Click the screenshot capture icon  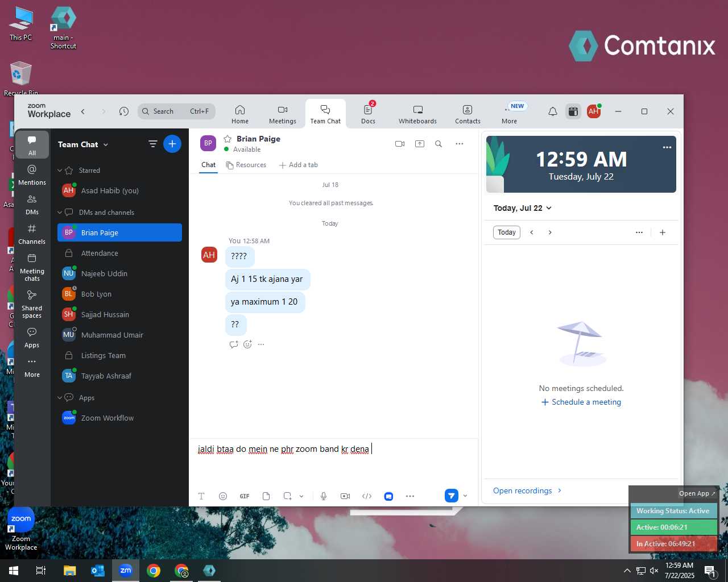click(x=287, y=496)
